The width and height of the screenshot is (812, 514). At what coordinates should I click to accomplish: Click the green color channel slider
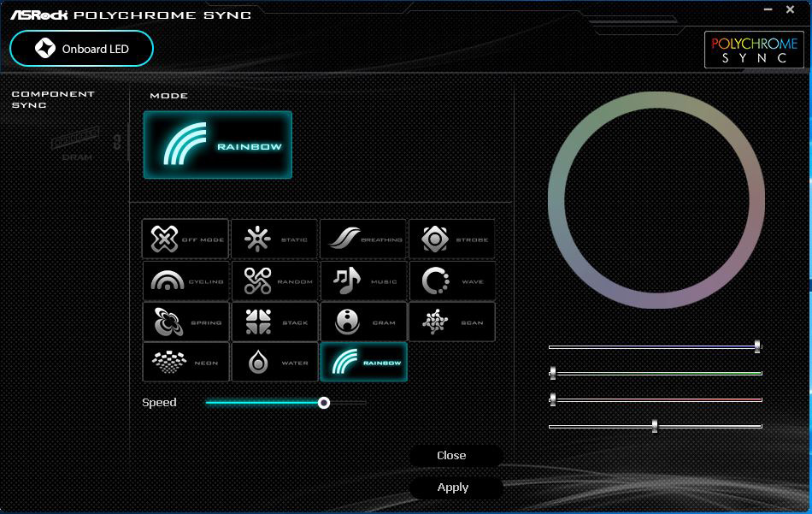pyautogui.click(x=655, y=373)
